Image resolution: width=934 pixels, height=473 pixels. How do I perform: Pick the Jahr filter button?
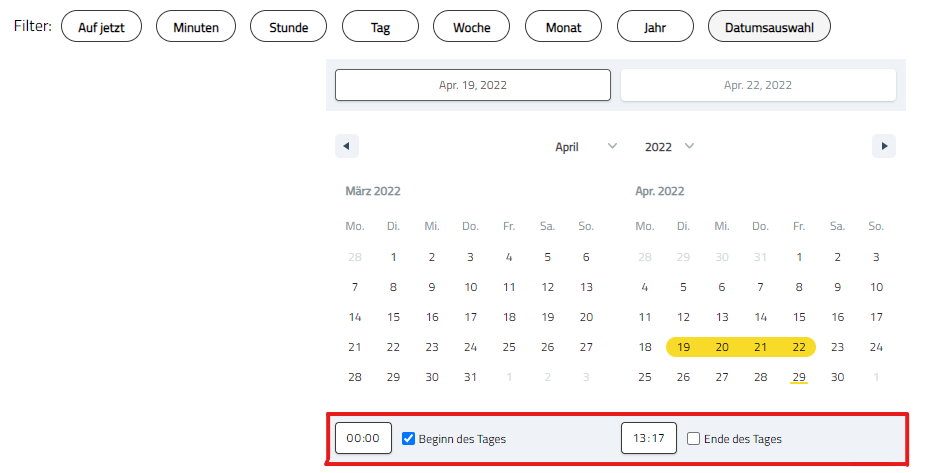(655, 27)
